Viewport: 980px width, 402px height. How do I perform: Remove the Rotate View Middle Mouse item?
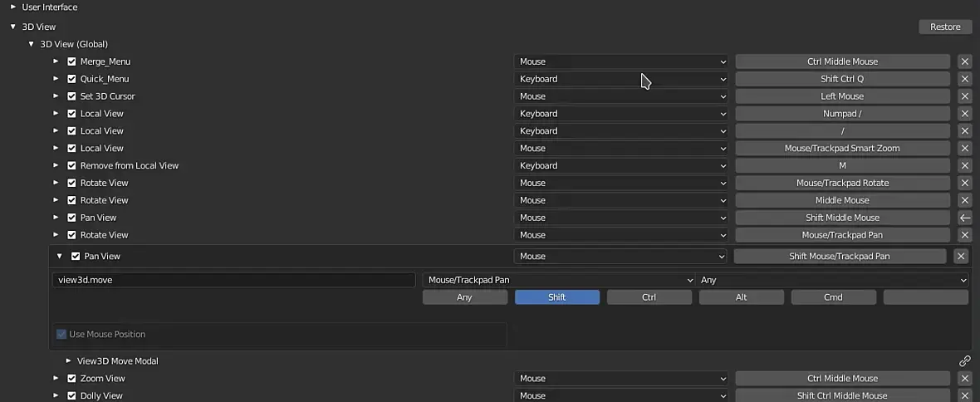tap(964, 200)
